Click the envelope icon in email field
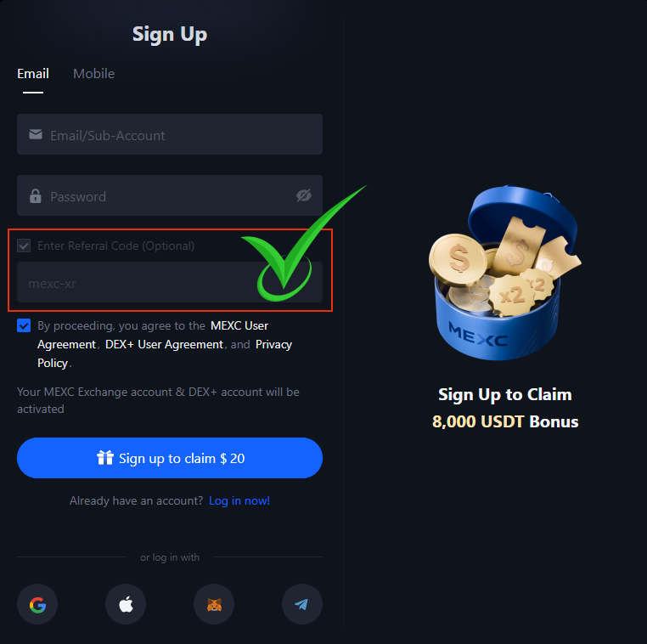Image resolution: width=647 pixels, height=644 pixels. click(36, 134)
